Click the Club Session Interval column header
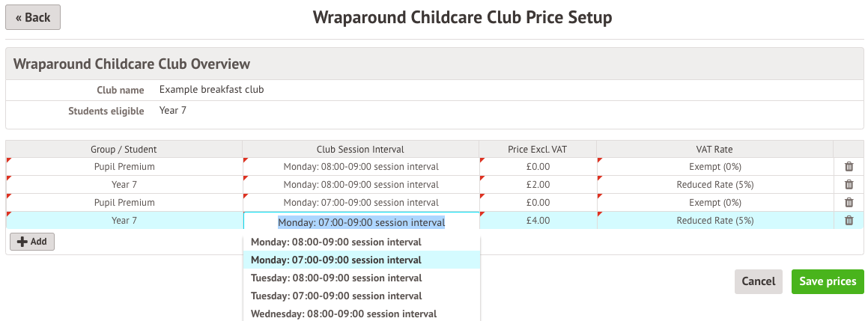The width and height of the screenshot is (868, 321). (x=360, y=149)
